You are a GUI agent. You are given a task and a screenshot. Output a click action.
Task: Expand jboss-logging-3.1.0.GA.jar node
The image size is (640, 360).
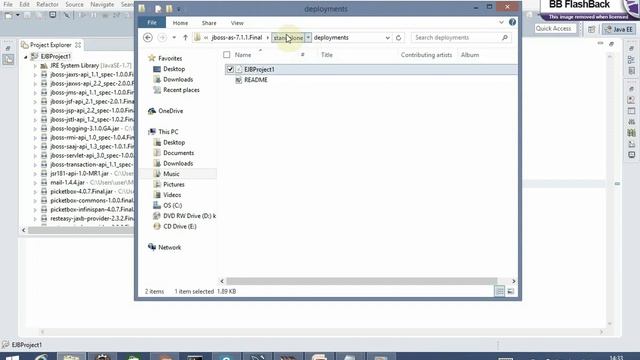(35, 129)
